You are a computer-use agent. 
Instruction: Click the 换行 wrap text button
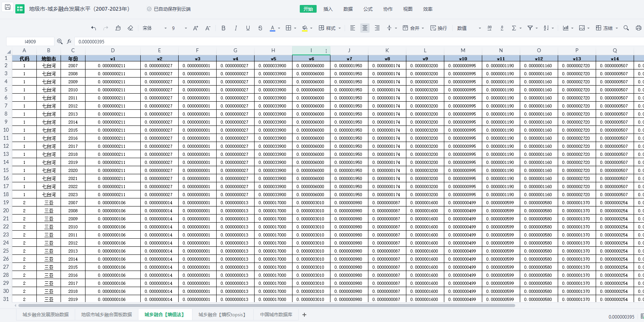point(439,28)
